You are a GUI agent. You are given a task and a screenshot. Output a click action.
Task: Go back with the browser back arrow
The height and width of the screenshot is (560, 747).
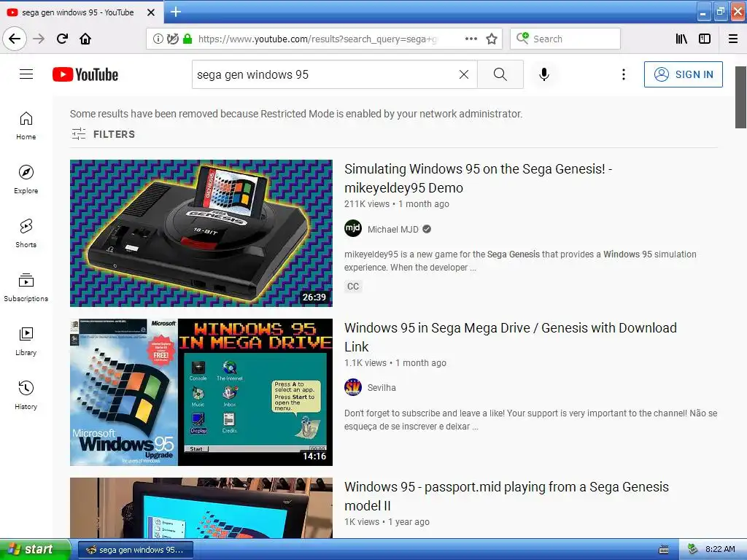pos(15,39)
